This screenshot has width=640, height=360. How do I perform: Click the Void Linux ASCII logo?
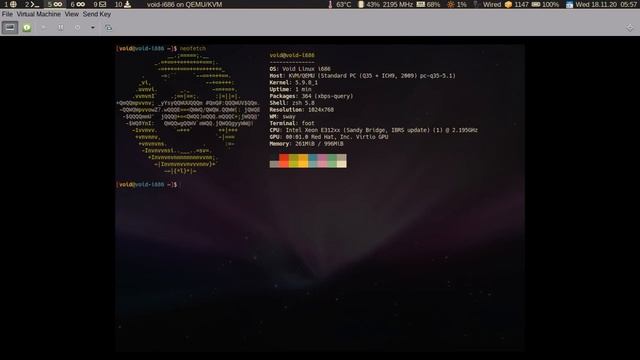click(188, 113)
